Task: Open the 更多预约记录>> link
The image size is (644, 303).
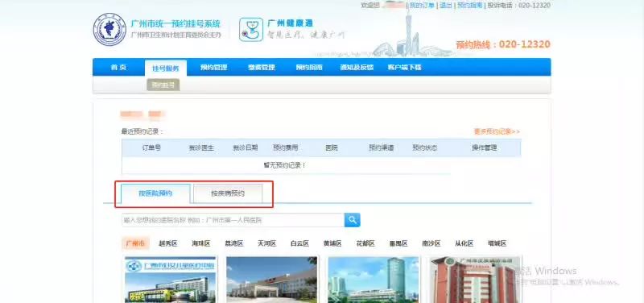Action: click(x=497, y=131)
